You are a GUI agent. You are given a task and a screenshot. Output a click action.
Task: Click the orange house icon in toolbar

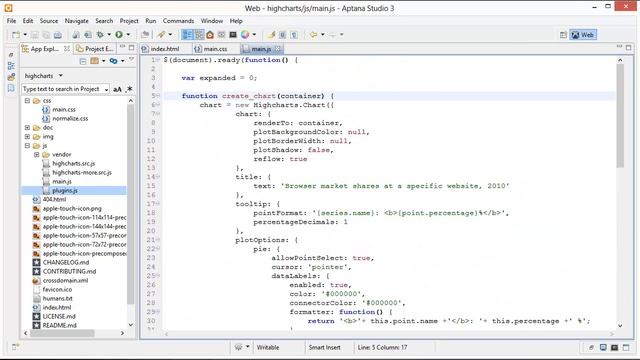[210, 35]
